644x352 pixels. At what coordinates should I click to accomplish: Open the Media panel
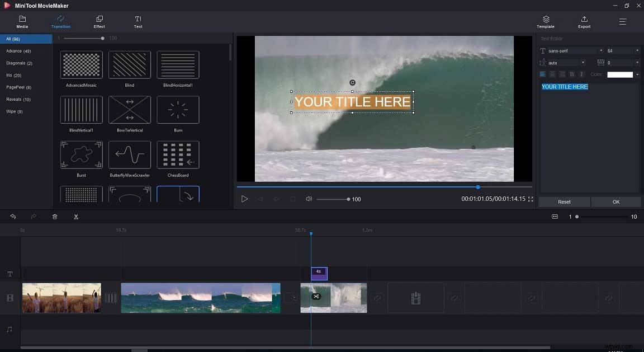[x=22, y=22]
